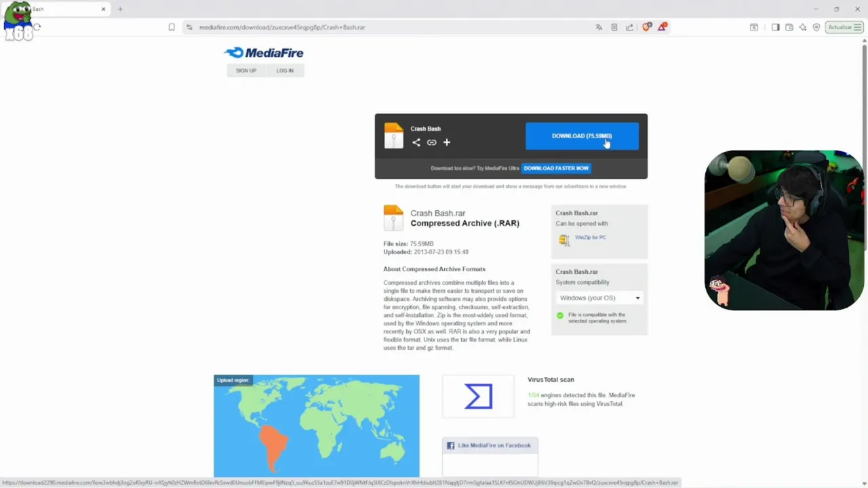This screenshot has width=868, height=488.
Task: Click About Compressed Archive Formats heading
Action: (434, 269)
